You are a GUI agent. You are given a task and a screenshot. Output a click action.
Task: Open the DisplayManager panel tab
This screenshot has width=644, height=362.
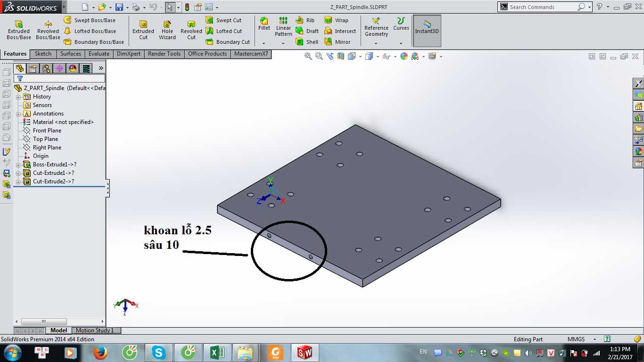point(73,68)
